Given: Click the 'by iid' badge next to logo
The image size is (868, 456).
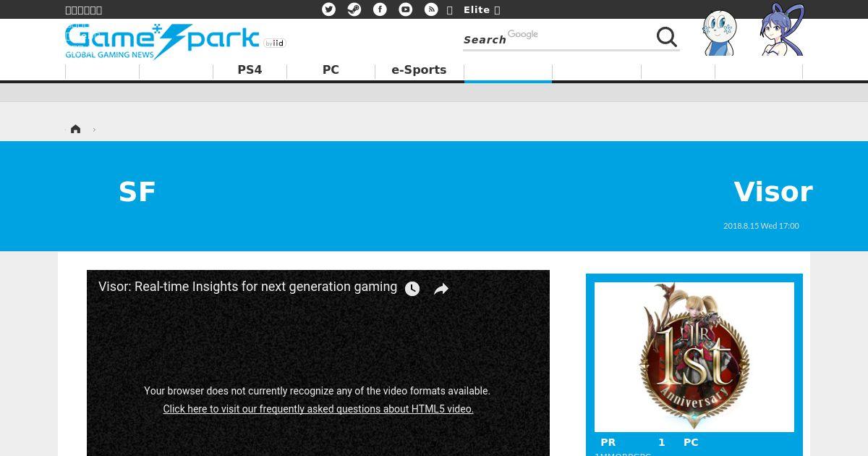Looking at the screenshot, I should click(275, 43).
